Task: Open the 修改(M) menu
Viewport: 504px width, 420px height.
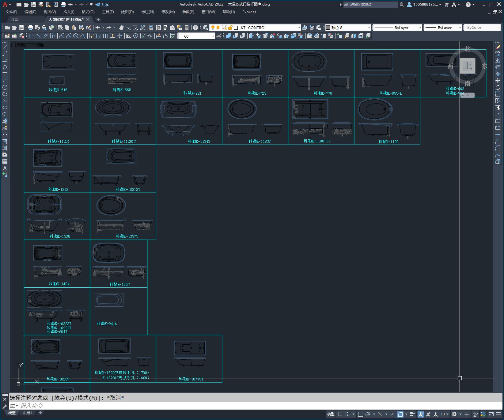Action: (168, 12)
